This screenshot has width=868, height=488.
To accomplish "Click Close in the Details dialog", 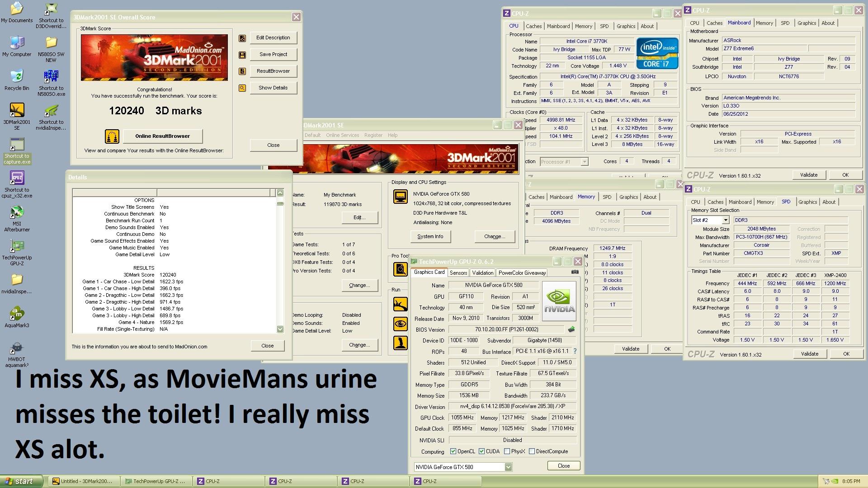I will pos(267,346).
